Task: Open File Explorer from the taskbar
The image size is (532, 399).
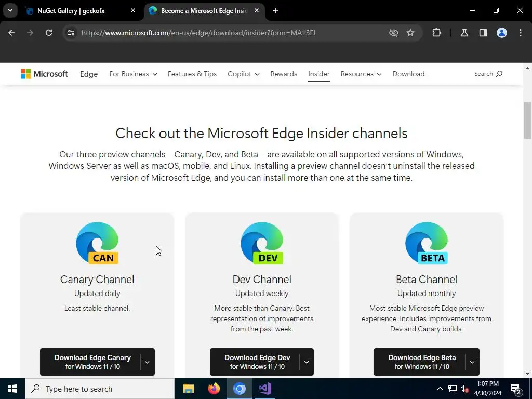Action: point(188,389)
